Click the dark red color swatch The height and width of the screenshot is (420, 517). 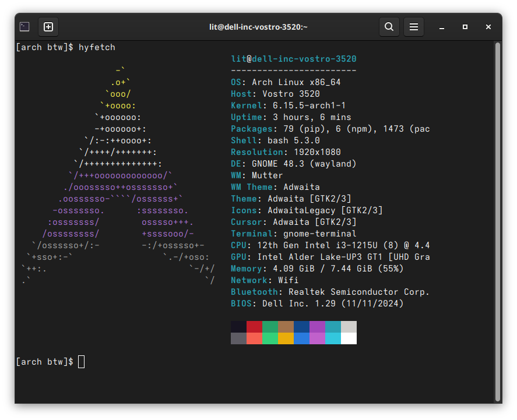pyautogui.click(x=255, y=327)
